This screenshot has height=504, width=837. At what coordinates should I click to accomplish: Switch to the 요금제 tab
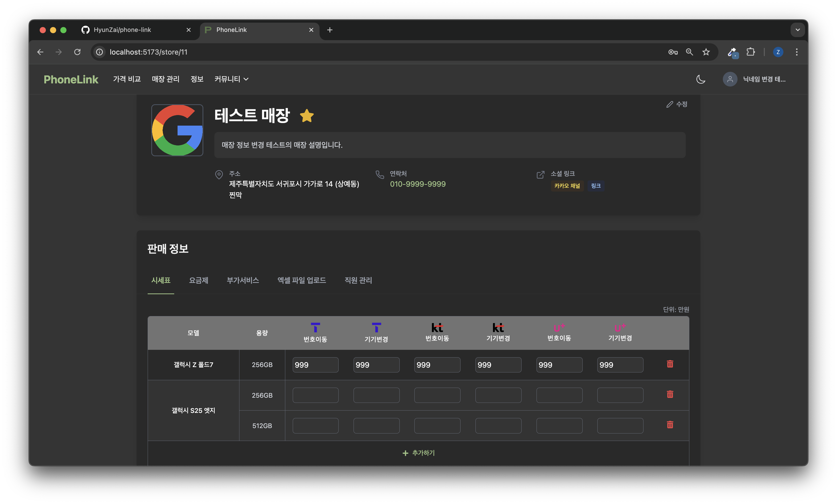[x=198, y=280]
